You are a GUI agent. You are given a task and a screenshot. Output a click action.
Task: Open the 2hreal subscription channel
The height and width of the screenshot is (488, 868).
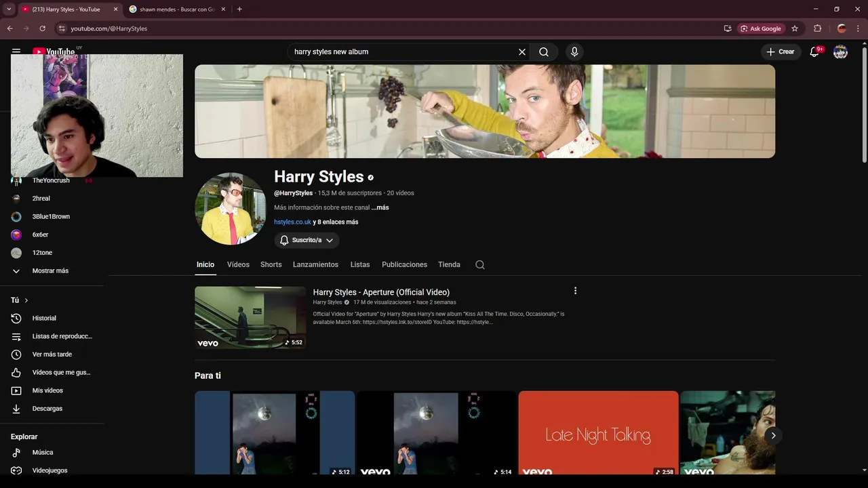tap(41, 199)
